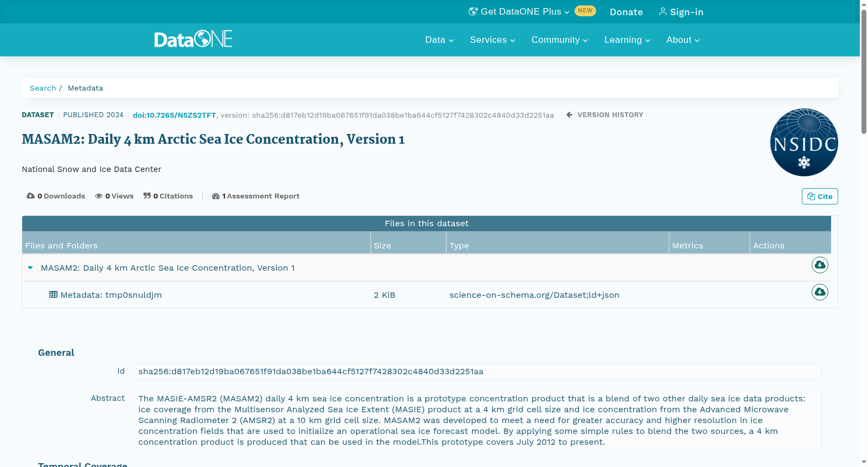Click the Type column header
The height and width of the screenshot is (467, 868).
[558, 243]
